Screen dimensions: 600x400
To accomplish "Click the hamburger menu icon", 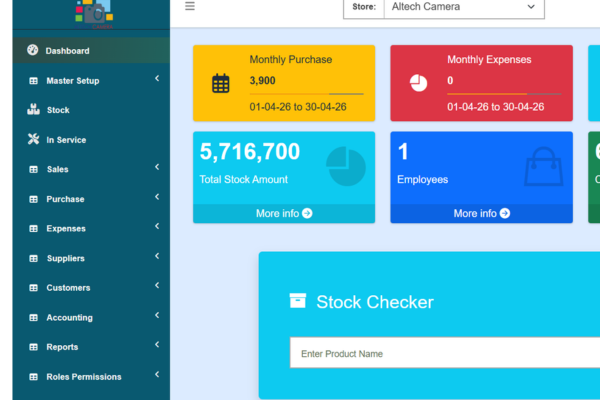I will click(190, 6).
